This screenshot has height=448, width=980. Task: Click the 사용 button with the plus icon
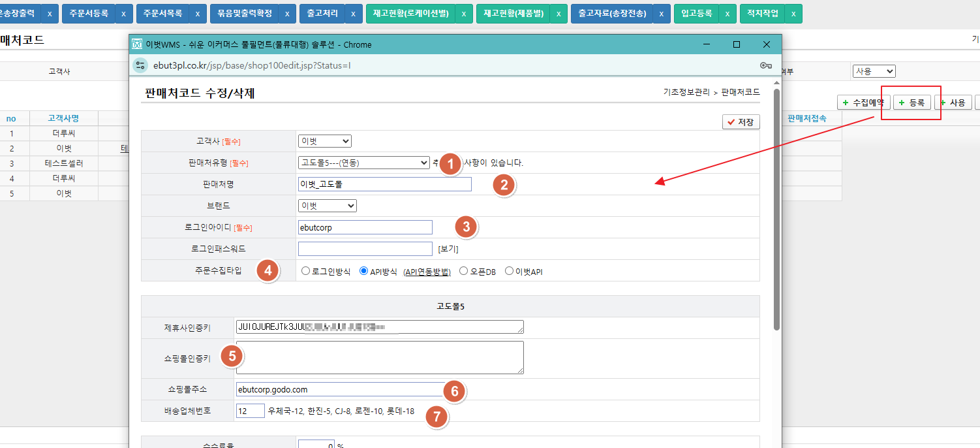tap(953, 103)
